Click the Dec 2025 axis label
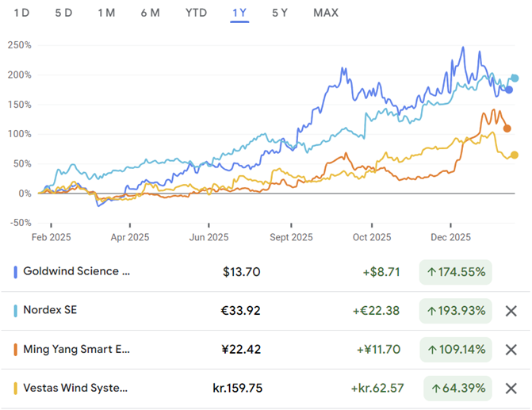The width and height of the screenshot is (532, 410). coord(450,237)
